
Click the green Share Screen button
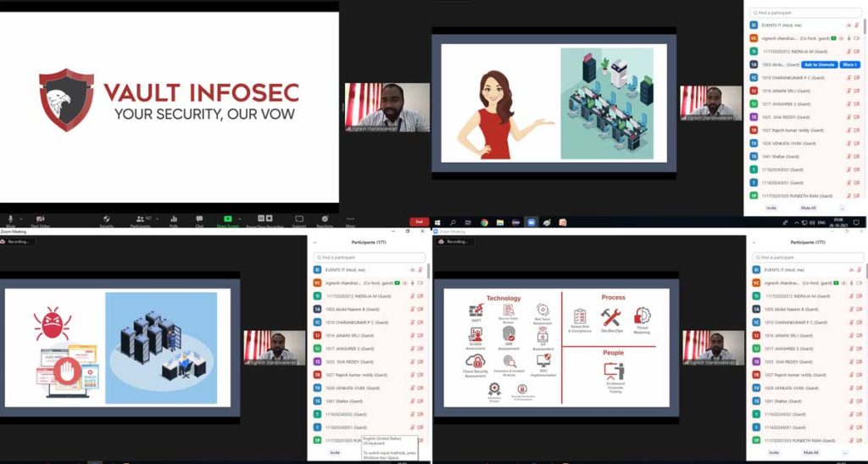(227, 221)
